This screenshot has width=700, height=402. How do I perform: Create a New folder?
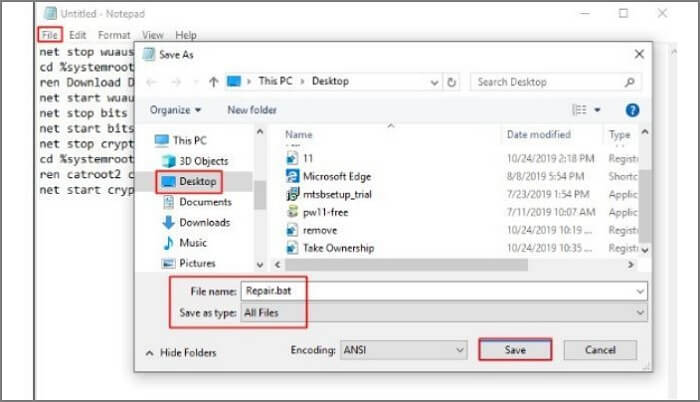pos(252,110)
